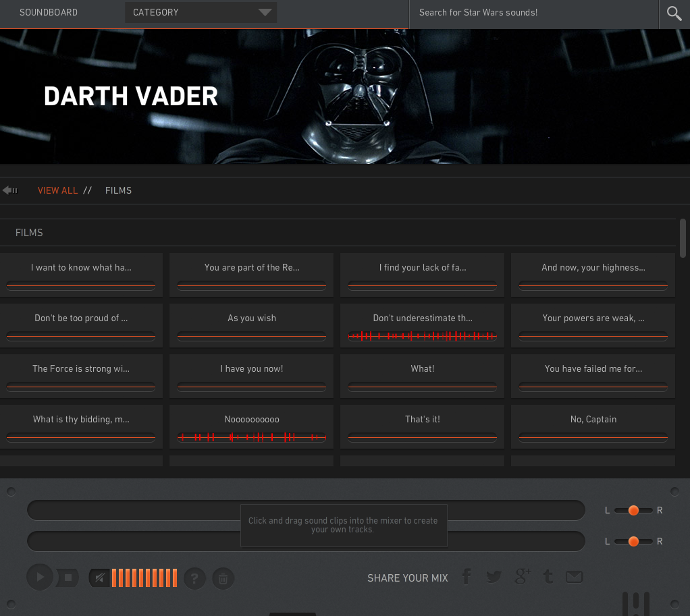The width and height of the screenshot is (690, 616).
Task: Click the FILMS section header
Action: pyautogui.click(x=29, y=233)
